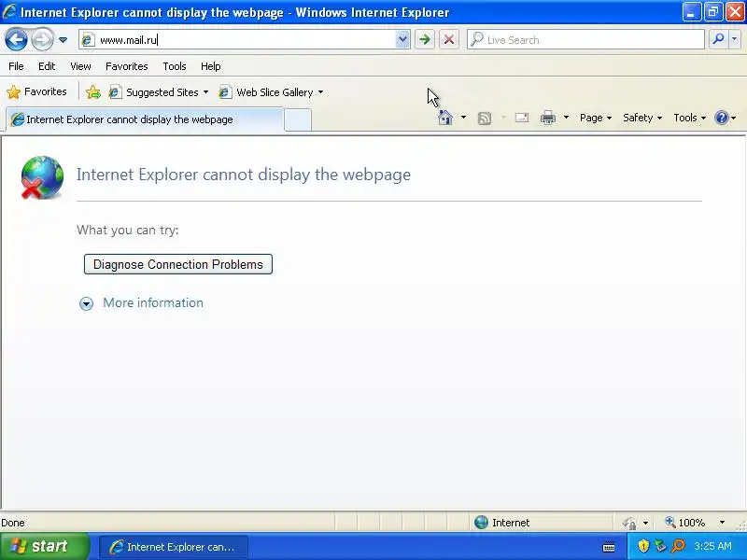This screenshot has height=560, width=747.
Task: Click the Read Mail envelope icon
Action: pos(522,118)
